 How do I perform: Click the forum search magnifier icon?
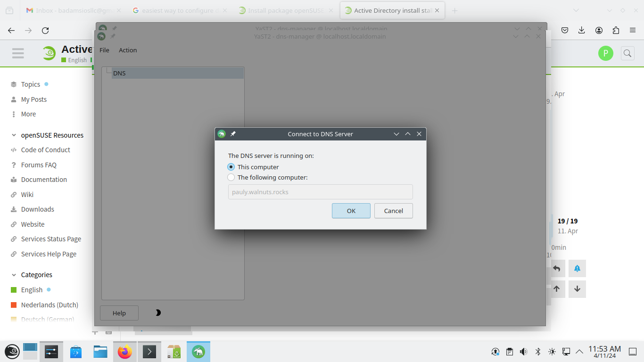click(x=627, y=53)
